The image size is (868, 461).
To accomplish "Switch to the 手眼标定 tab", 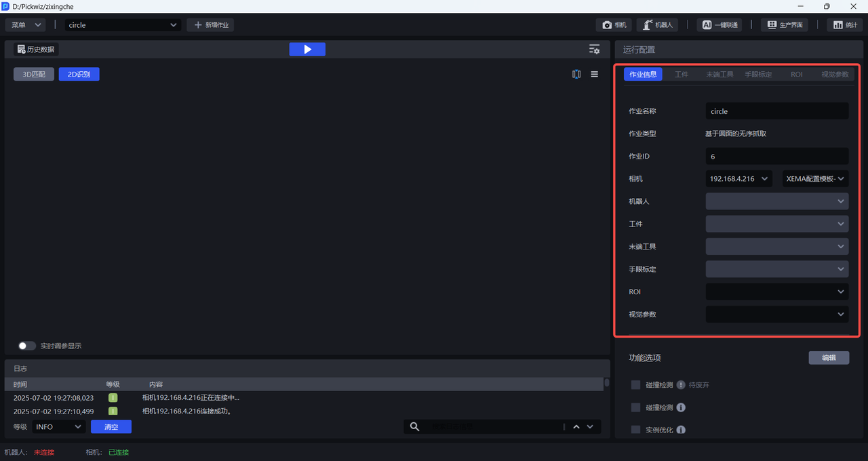I will 758,75.
